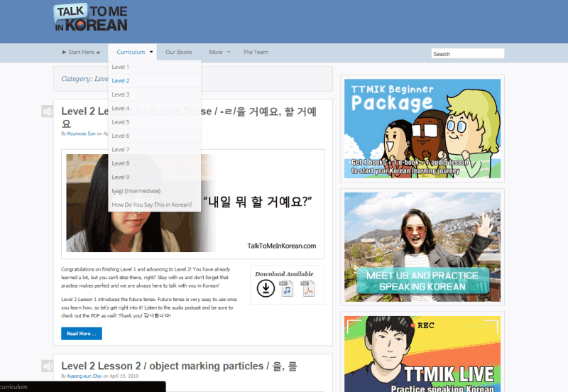Open The Team page
Screen dimensions: 568x392
(x=256, y=52)
